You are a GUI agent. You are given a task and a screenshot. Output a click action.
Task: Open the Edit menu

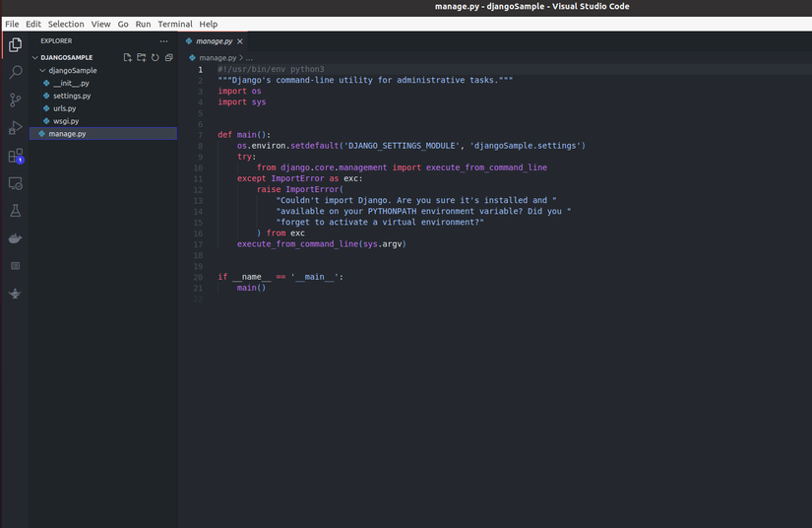click(33, 24)
